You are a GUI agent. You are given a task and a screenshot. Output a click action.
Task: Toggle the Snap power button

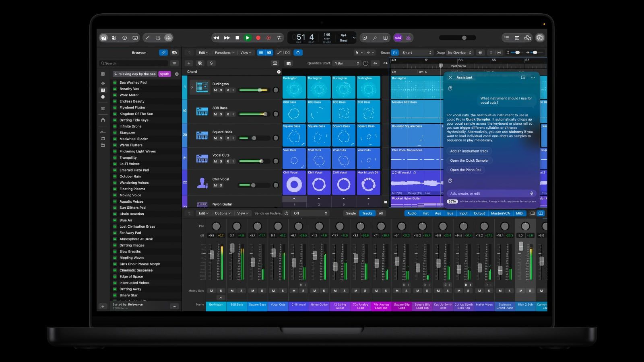coord(395,53)
